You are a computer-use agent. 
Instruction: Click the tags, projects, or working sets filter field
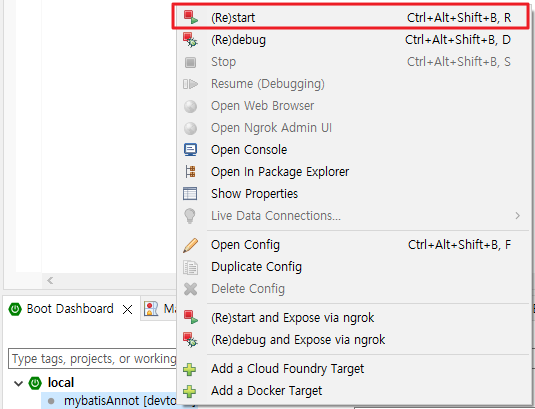93,359
